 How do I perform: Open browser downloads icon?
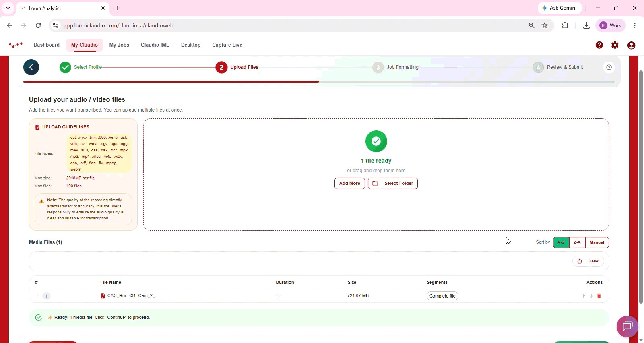(x=586, y=25)
